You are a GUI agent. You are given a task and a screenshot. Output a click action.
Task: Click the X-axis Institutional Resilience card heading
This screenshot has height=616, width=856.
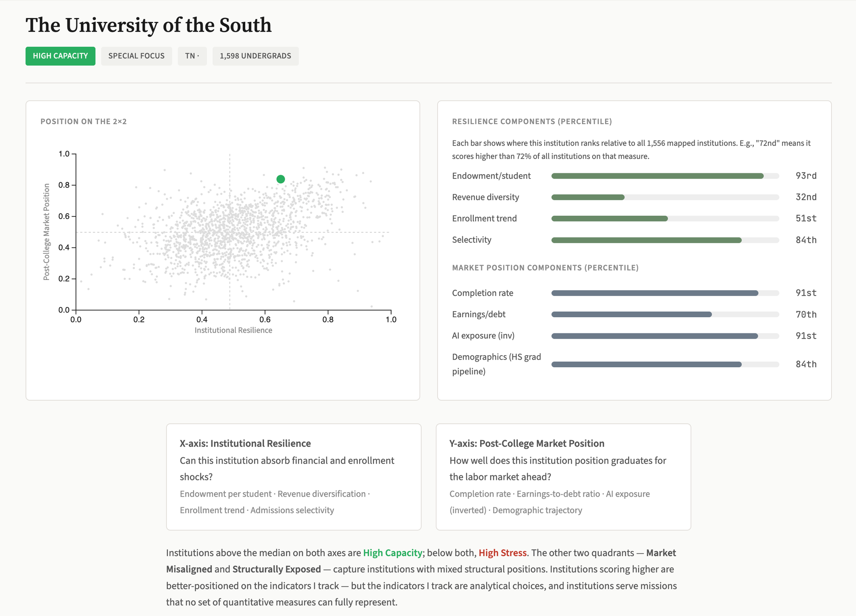pyautogui.click(x=245, y=443)
